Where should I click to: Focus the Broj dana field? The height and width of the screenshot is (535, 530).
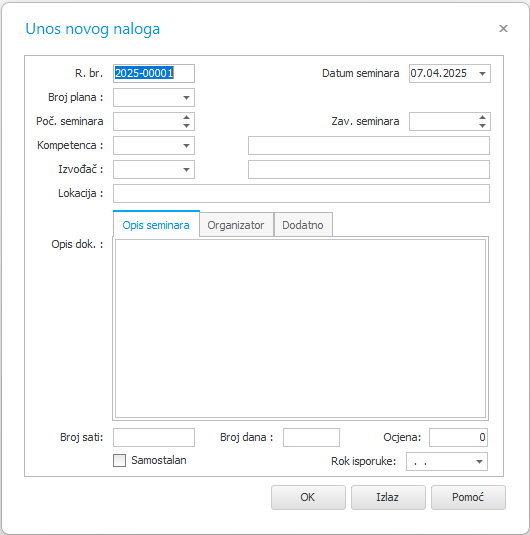click(311, 437)
